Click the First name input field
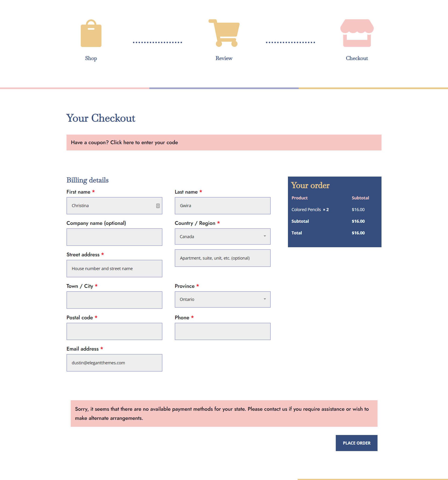 point(114,205)
